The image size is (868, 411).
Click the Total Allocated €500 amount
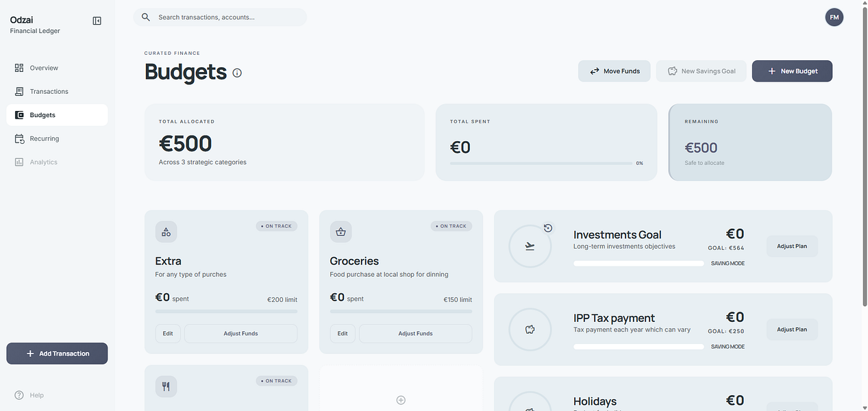pyautogui.click(x=185, y=144)
